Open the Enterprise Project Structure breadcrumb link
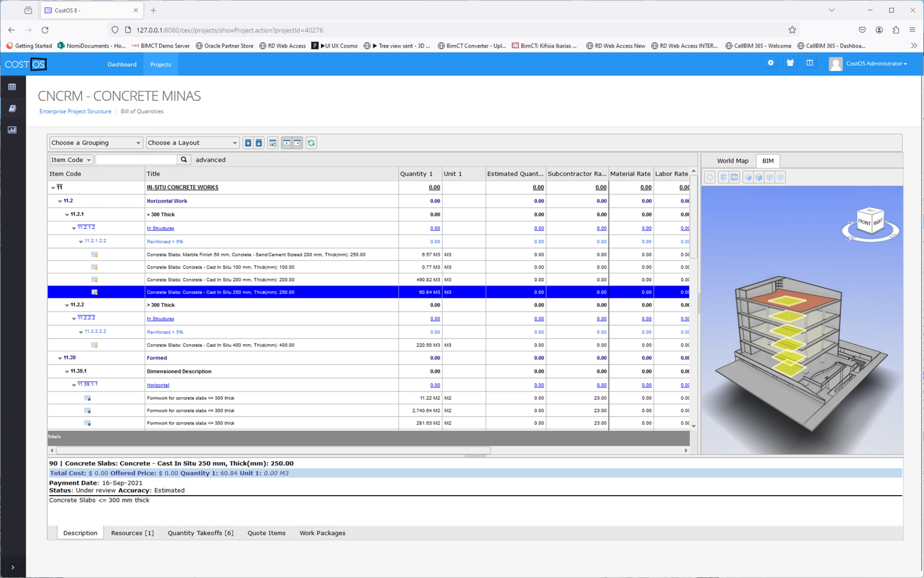Viewport: 924px width, 578px height. [75, 111]
